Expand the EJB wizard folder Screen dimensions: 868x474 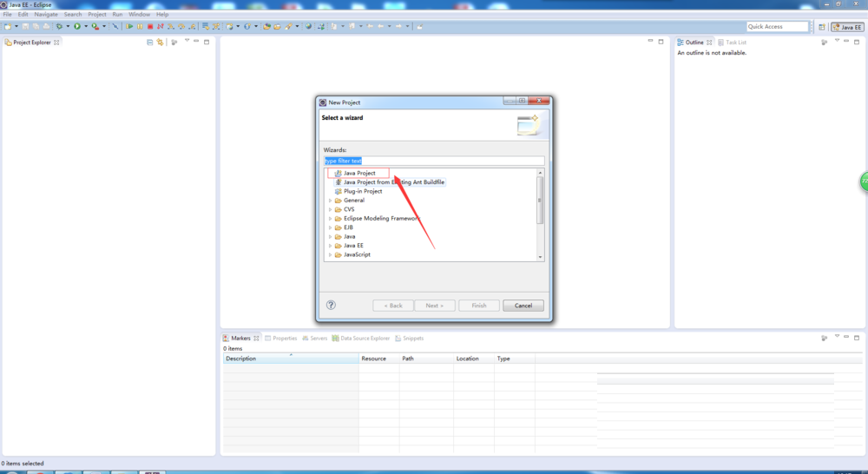tap(331, 227)
